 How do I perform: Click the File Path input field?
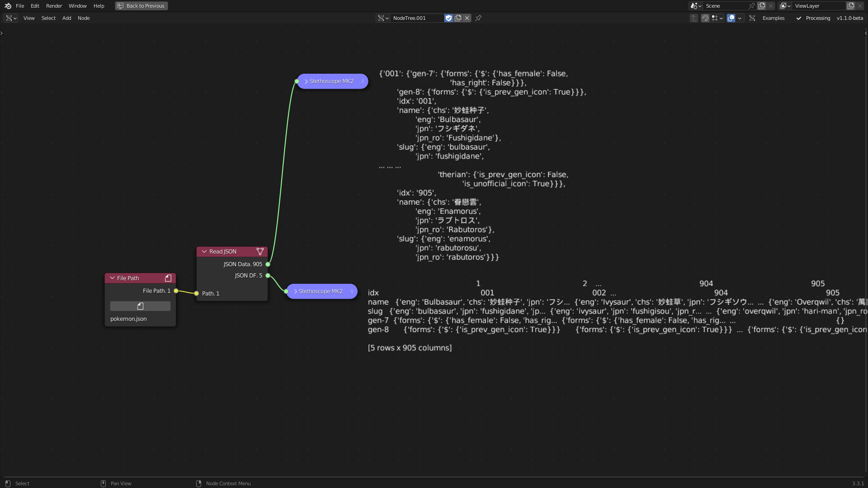coord(140,305)
